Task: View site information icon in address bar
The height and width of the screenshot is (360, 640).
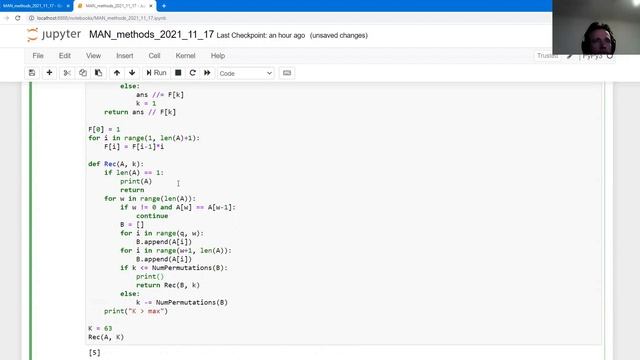Action: (31, 18)
